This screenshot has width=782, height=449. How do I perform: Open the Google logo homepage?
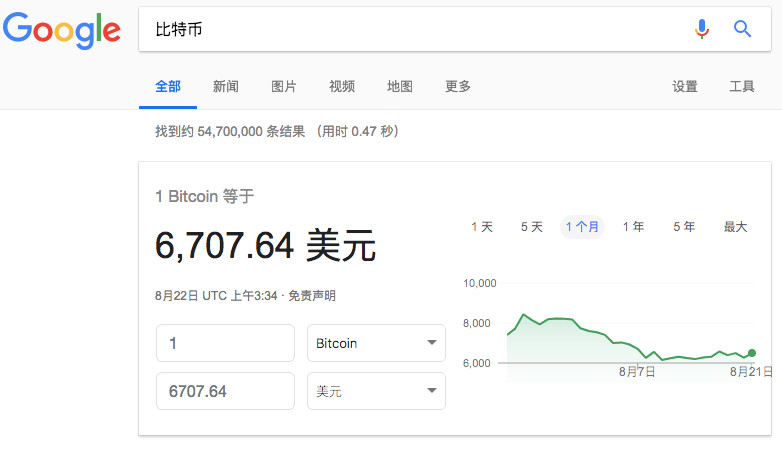(62, 30)
